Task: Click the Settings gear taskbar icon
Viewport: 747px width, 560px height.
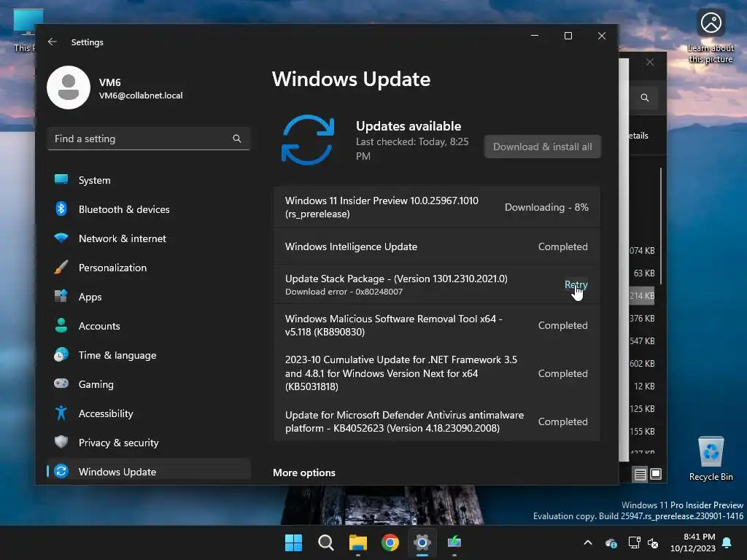Action: click(x=422, y=542)
